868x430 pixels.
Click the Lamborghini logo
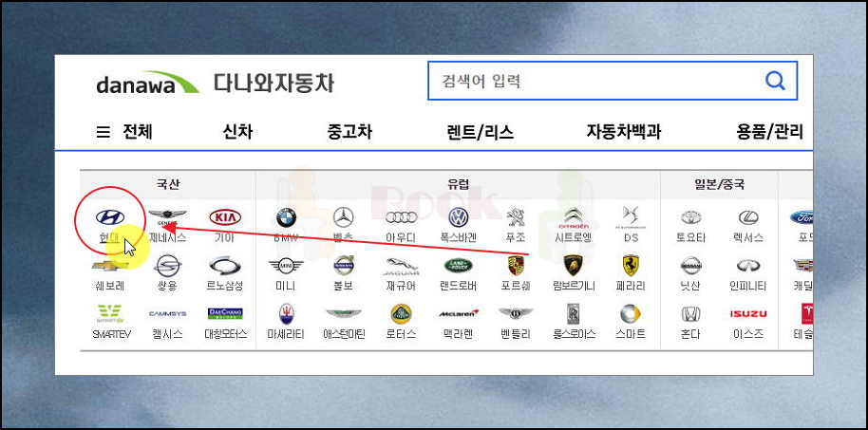574,266
